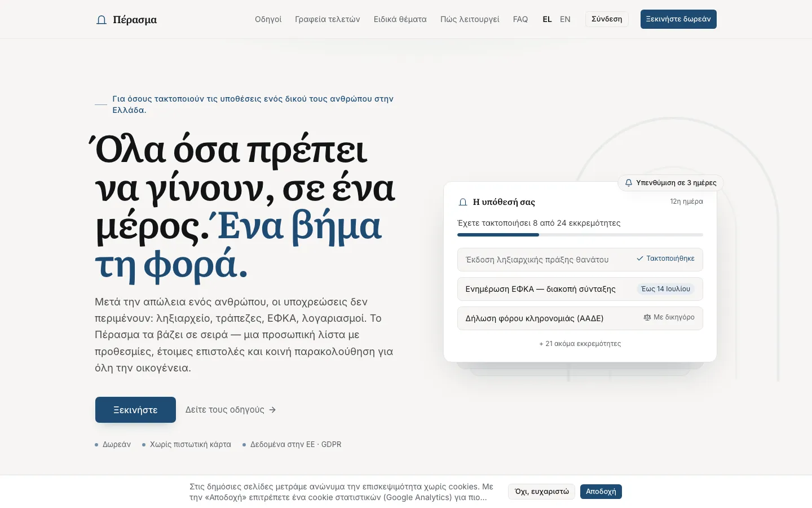Screen dimensions: 812x508
Task: Switch language to EN
Action: click(x=565, y=19)
